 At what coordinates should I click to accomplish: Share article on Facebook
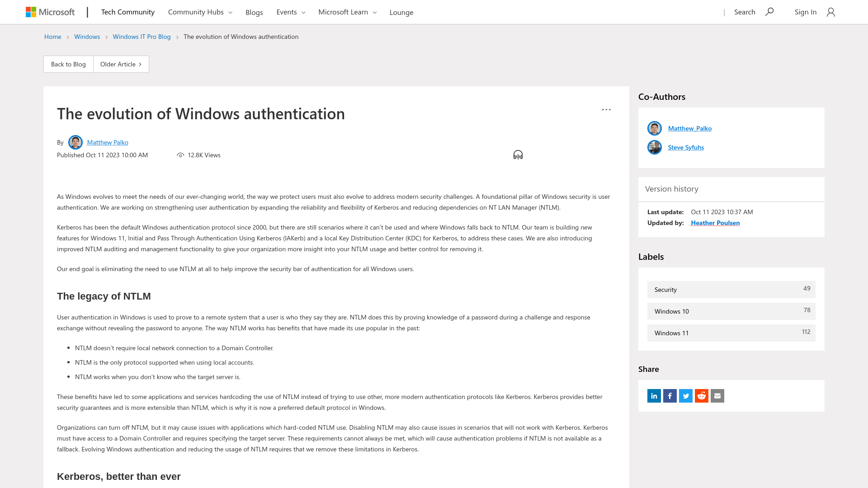click(670, 396)
